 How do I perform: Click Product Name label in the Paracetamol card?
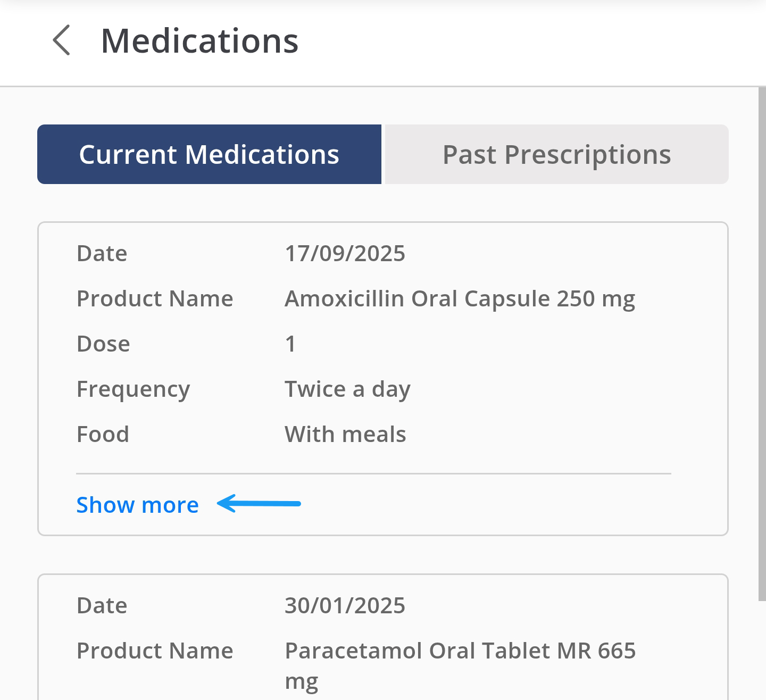(155, 651)
